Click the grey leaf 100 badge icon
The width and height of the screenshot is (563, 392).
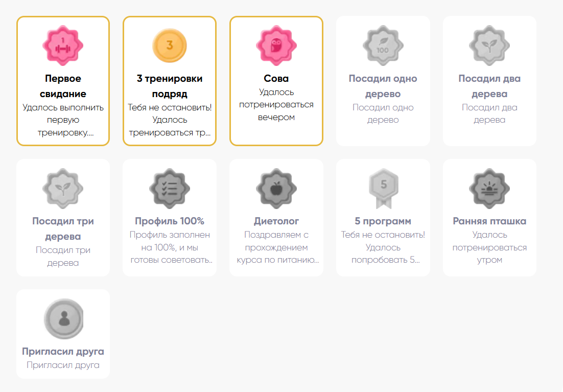[x=383, y=45]
